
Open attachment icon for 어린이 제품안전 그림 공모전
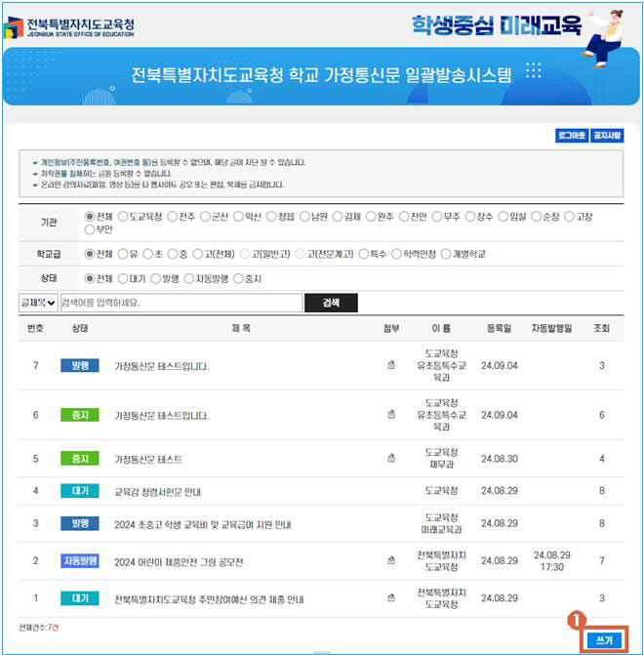click(391, 561)
